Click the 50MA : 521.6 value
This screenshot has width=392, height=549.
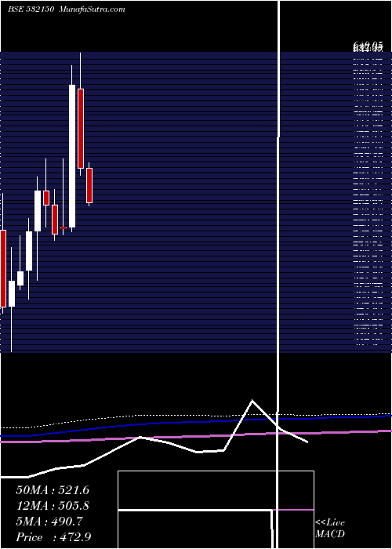tap(53, 490)
